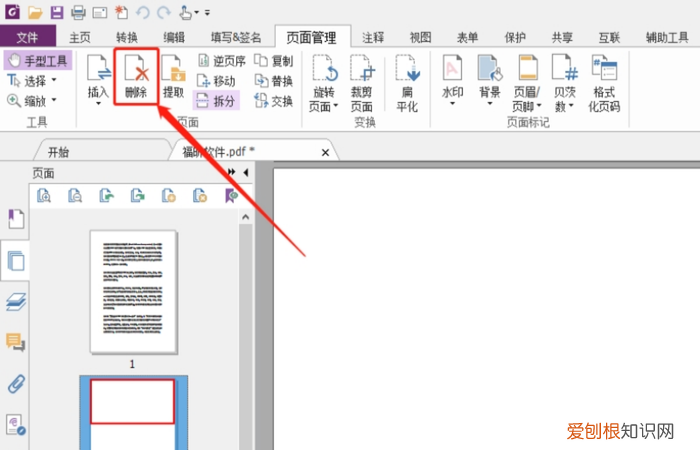This screenshot has height=450, width=700.
Task: Open the 视图 tab
Action: pyautogui.click(x=421, y=38)
